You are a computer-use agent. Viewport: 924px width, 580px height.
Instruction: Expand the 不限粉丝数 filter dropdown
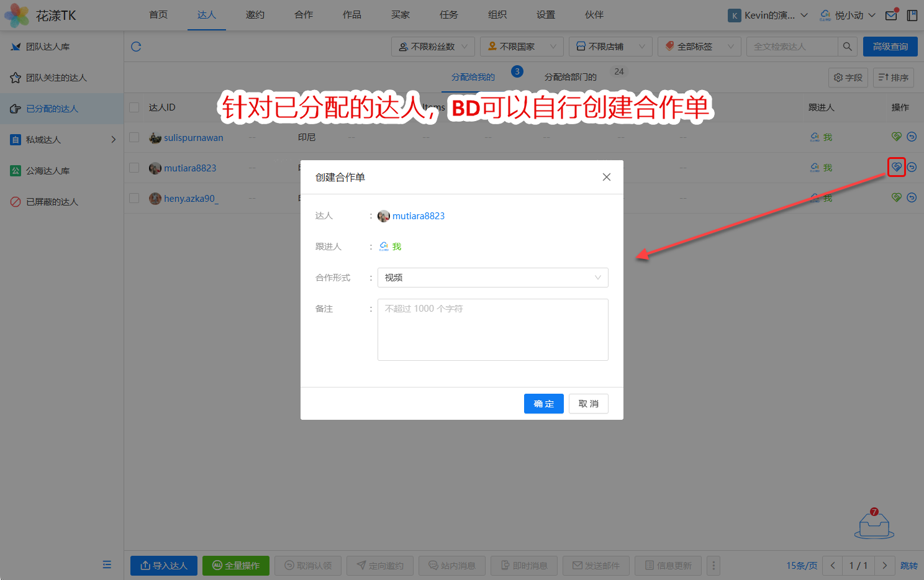[433, 47]
